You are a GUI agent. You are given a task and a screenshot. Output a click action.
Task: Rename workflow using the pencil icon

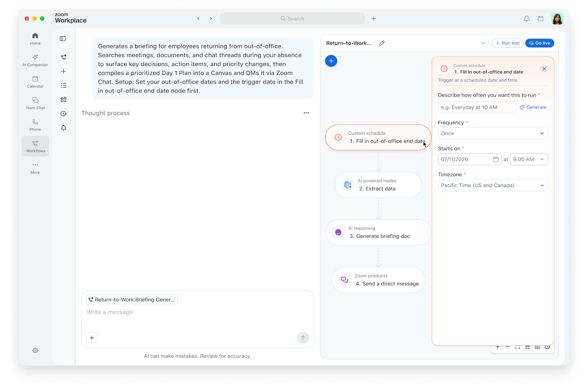click(382, 43)
